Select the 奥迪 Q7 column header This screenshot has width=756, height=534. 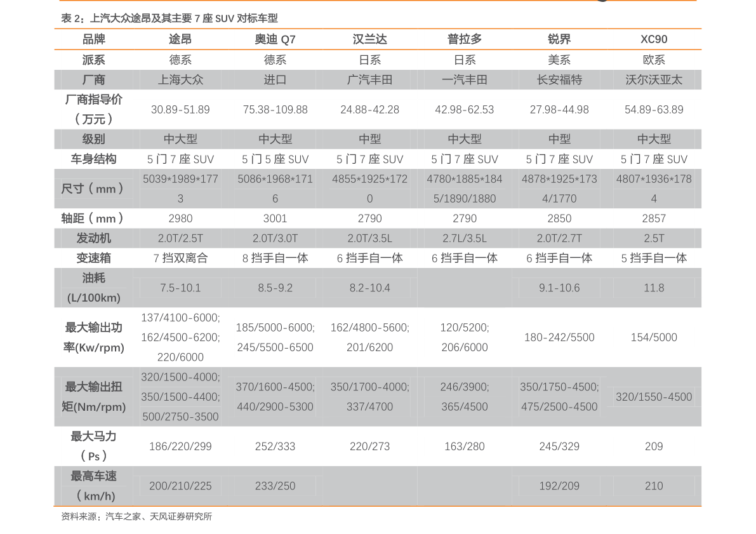pyautogui.click(x=275, y=39)
